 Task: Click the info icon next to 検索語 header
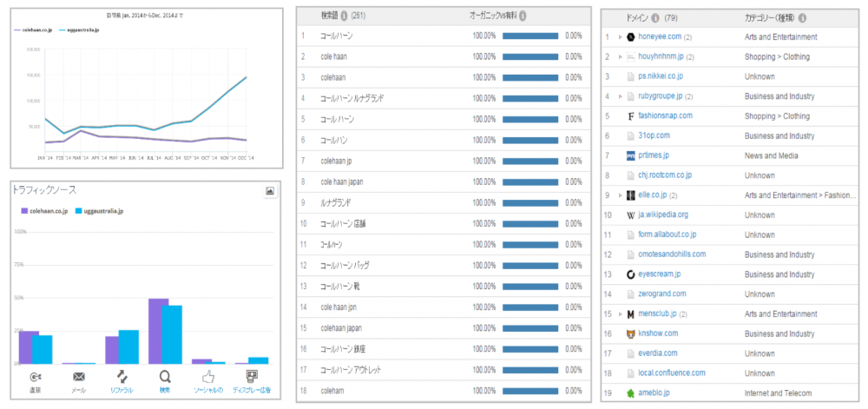point(344,16)
